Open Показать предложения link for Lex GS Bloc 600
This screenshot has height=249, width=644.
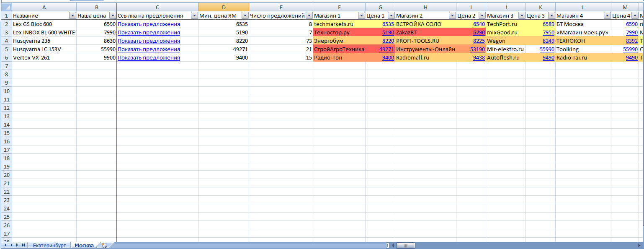coord(149,24)
